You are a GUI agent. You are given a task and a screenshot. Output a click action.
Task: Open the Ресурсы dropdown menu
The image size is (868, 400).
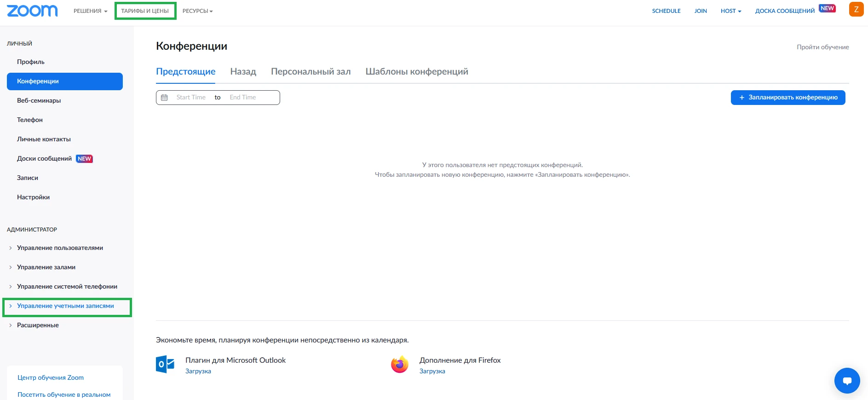coord(197,11)
